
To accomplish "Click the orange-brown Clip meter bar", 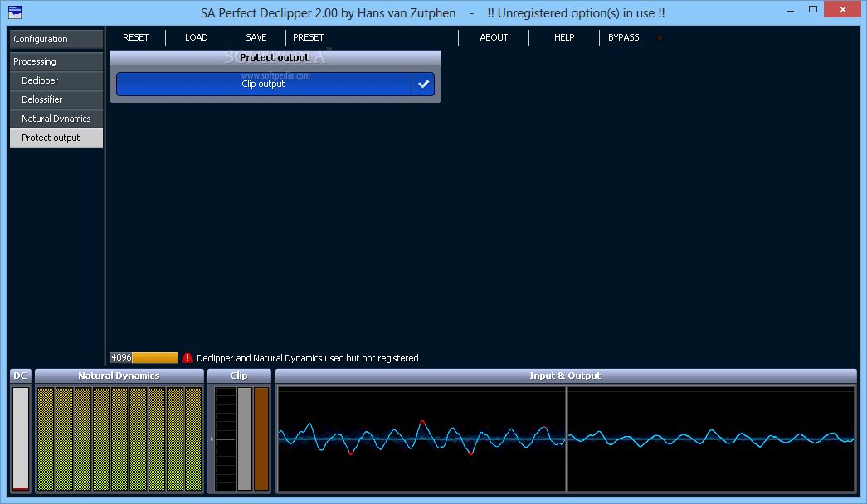I will 261,439.
